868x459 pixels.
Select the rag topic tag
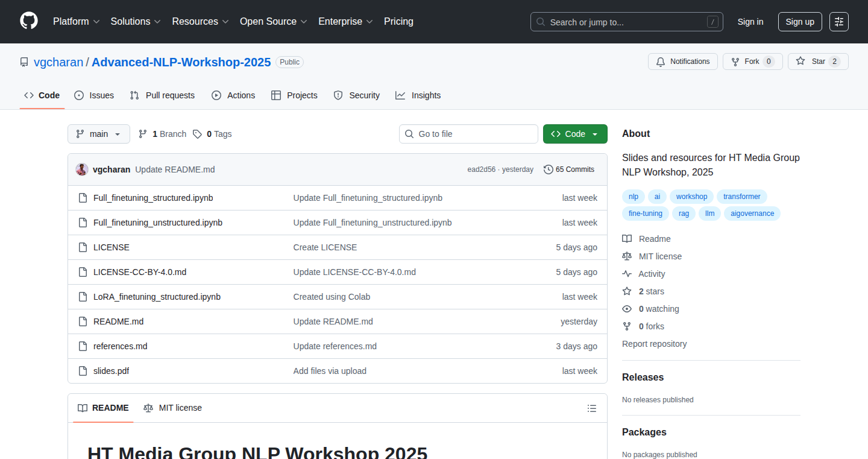[x=684, y=214]
